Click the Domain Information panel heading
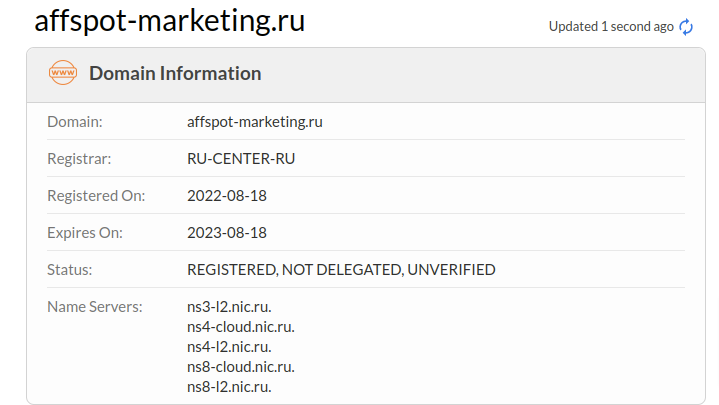The width and height of the screenshot is (719, 405). point(175,73)
